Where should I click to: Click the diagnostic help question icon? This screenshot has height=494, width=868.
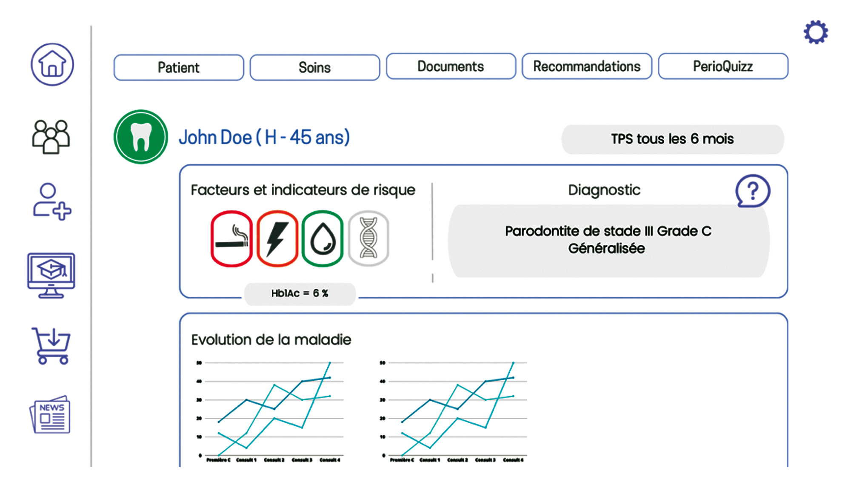(752, 191)
